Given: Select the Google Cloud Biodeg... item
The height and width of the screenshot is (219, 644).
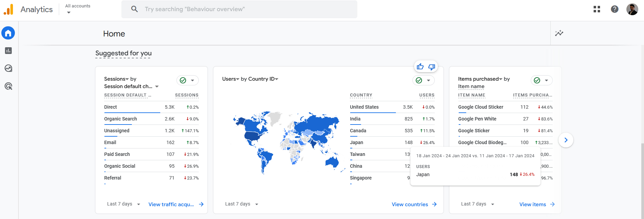Looking at the screenshot, I should pos(505,142).
